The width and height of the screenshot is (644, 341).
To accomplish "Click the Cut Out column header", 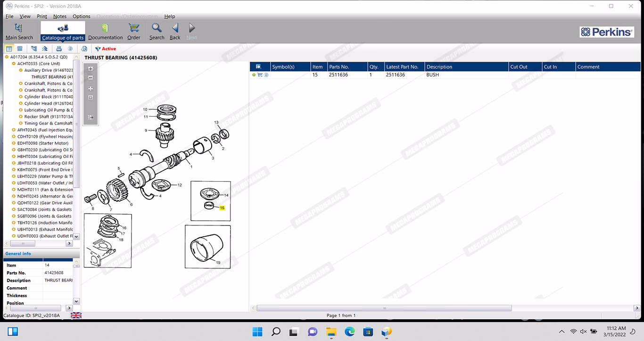I will point(525,67).
